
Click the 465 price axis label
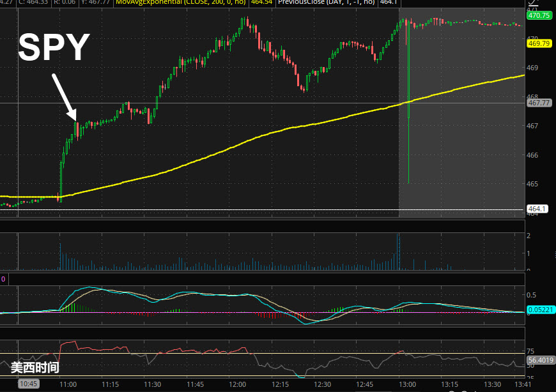pos(532,184)
